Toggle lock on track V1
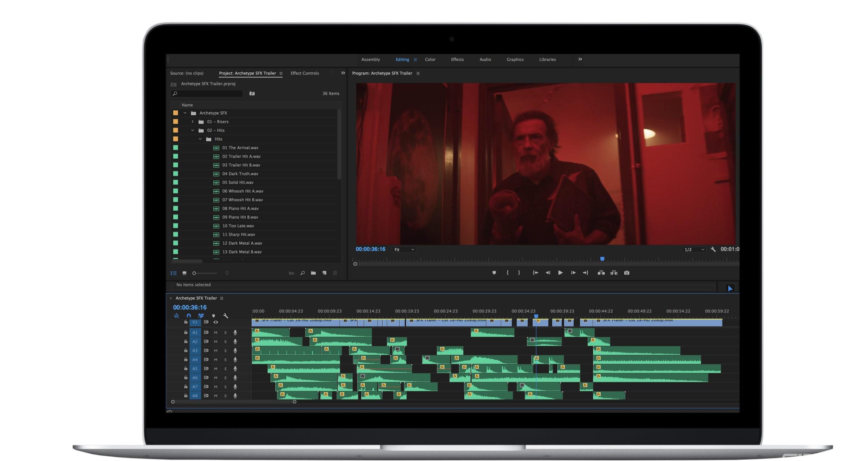 [x=186, y=322]
